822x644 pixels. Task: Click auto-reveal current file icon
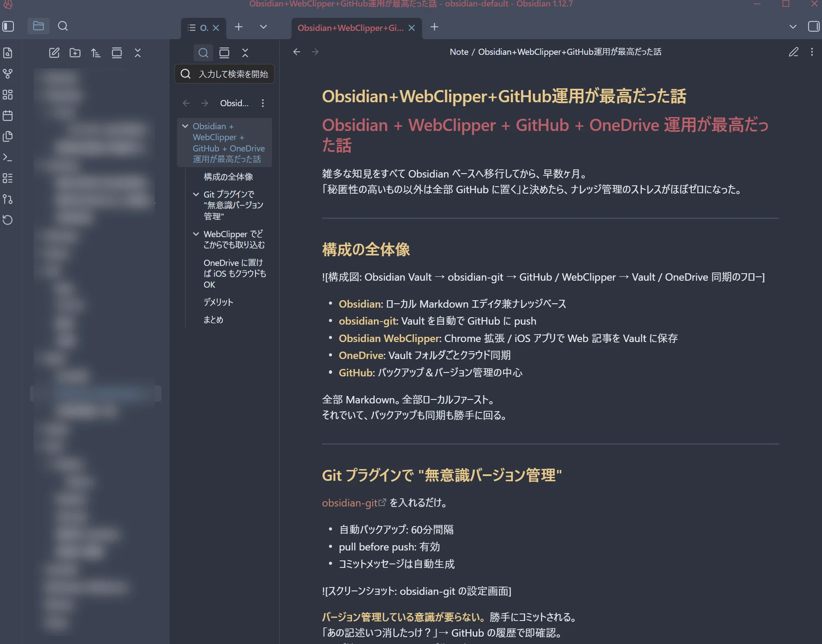click(x=117, y=53)
